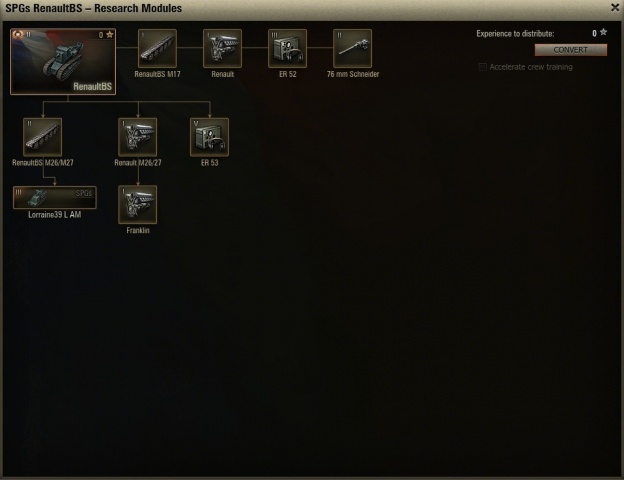624x480 pixels.
Task: Click the CONVERT experience button
Action: click(x=571, y=50)
